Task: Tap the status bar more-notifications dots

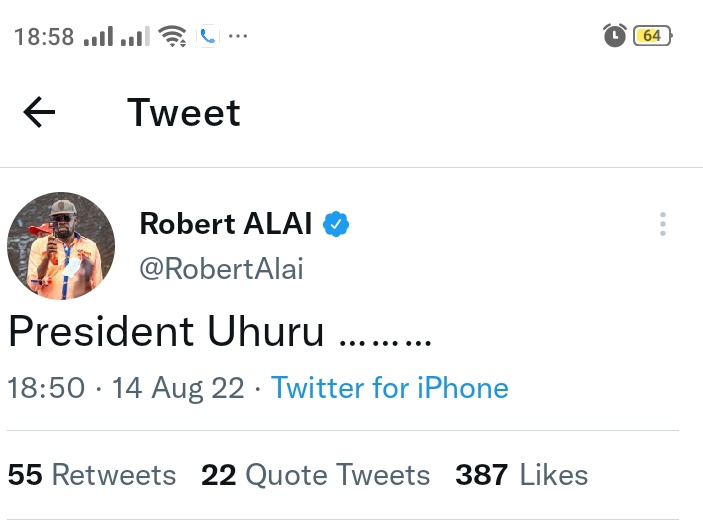Action: (238, 37)
